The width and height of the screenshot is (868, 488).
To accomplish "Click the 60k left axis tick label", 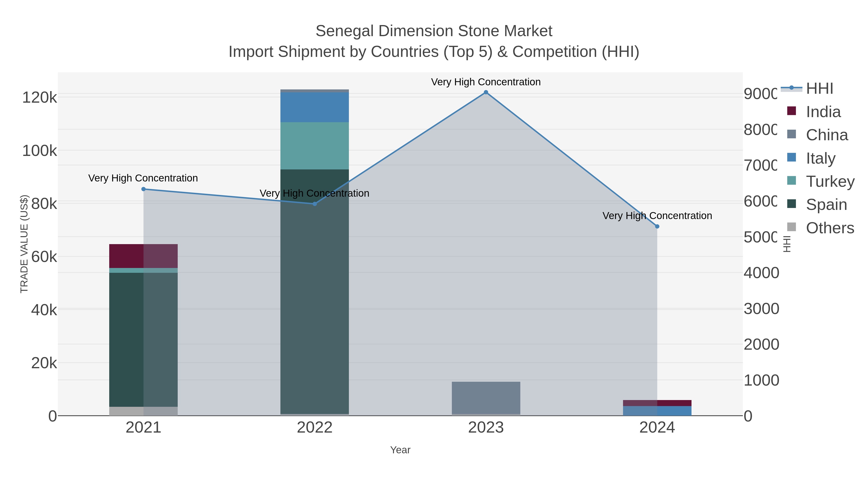I will coord(44,257).
